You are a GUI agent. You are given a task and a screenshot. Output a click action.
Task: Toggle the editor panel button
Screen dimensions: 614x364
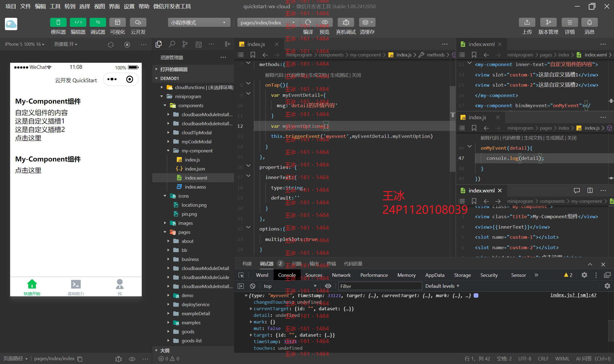coord(78,22)
